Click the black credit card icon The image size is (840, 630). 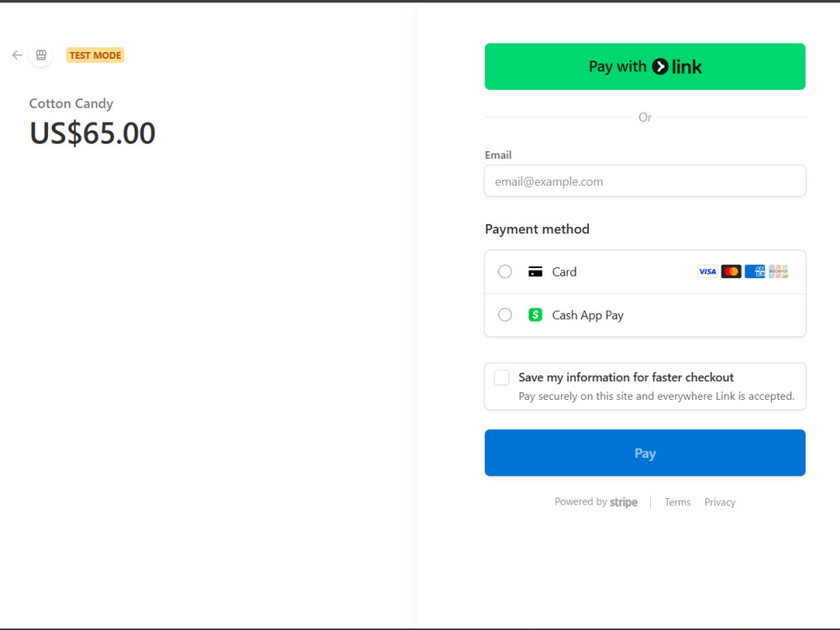tap(535, 271)
